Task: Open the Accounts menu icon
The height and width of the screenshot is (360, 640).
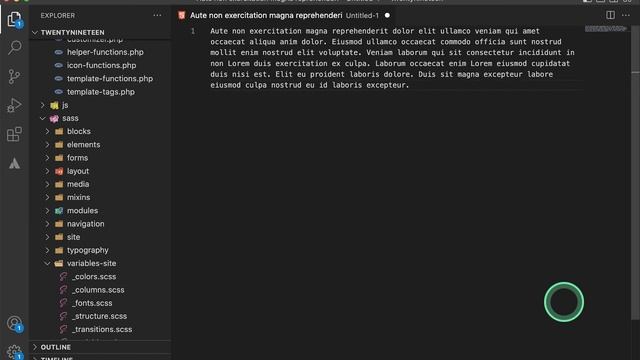Action: 14,323
